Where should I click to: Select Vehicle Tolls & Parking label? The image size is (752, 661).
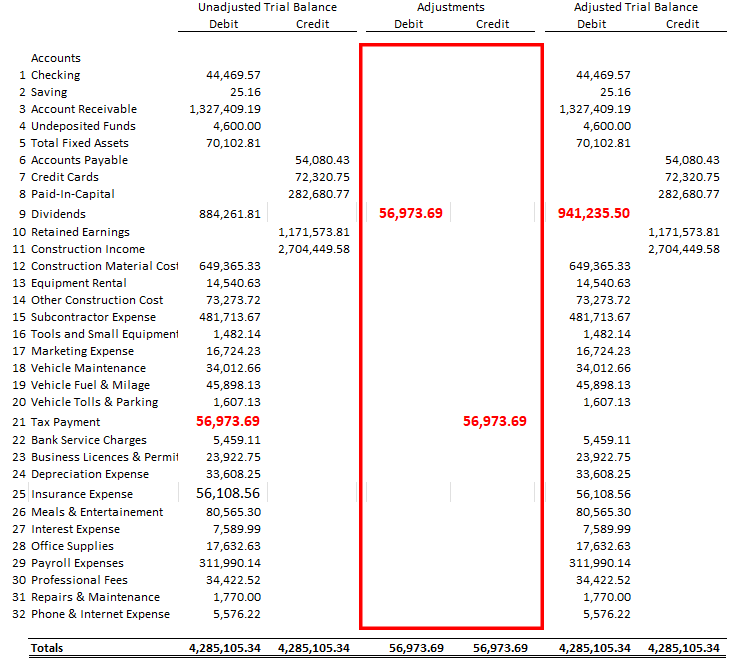click(x=94, y=402)
